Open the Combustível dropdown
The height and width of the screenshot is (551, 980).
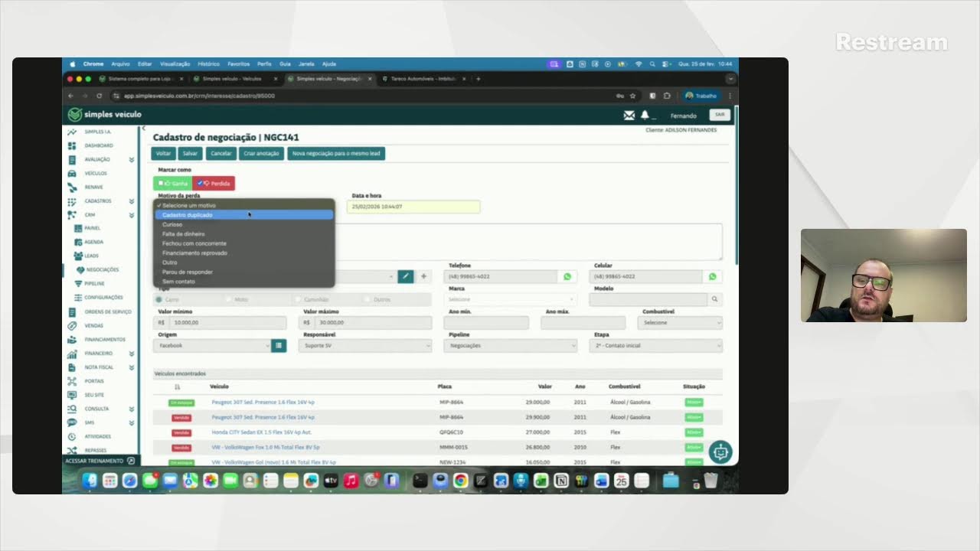point(680,323)
